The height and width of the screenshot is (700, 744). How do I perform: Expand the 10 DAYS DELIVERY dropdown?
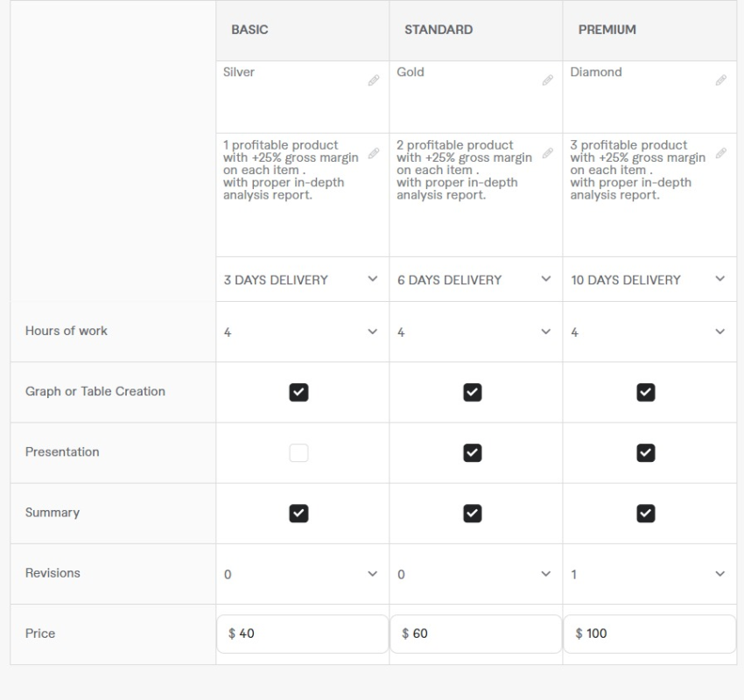[649, 279]
